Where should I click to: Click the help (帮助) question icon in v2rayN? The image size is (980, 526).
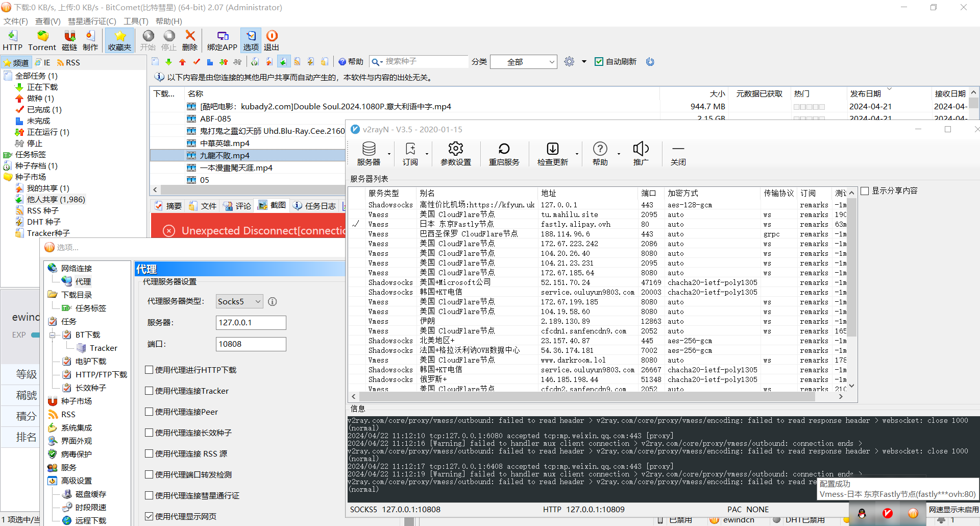pos(600,154)
